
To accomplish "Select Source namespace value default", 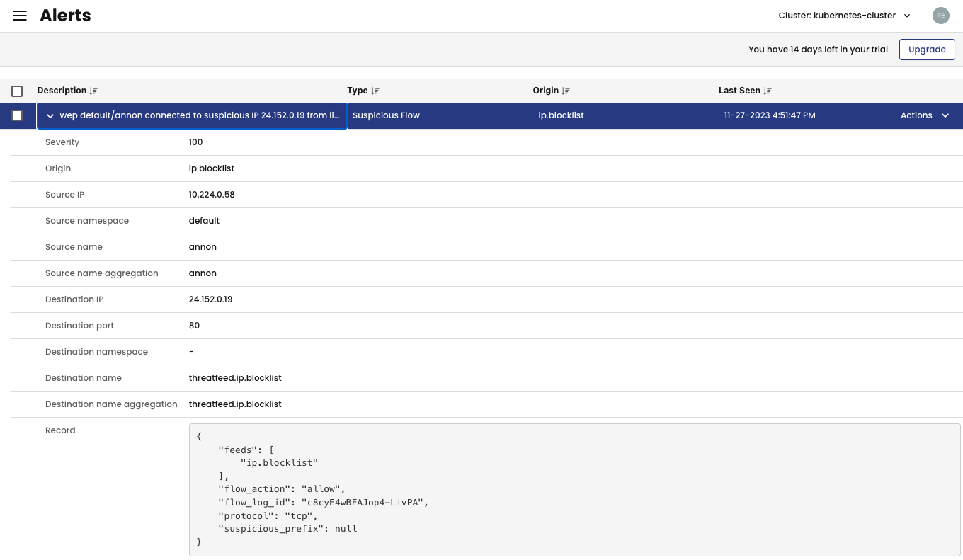I will pos(204,221).
